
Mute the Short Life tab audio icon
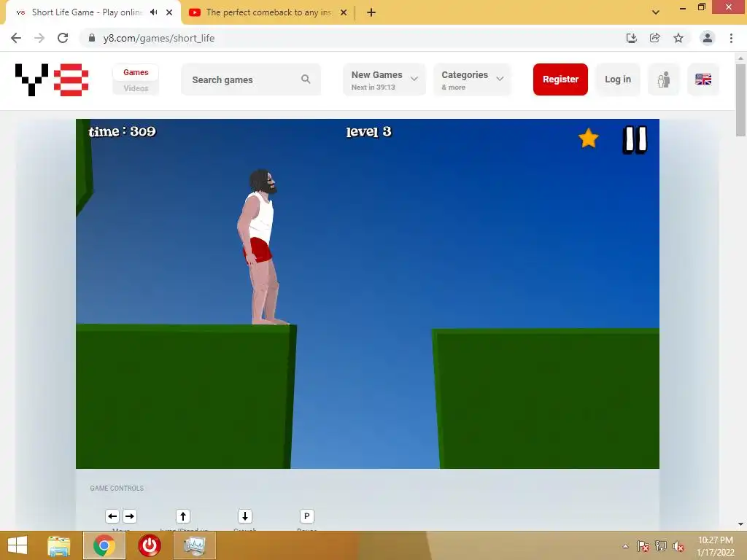click(153, 12)
